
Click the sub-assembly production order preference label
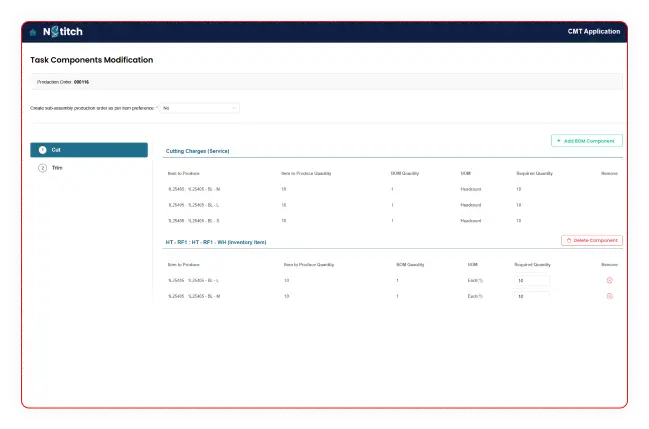click(94, 108)
